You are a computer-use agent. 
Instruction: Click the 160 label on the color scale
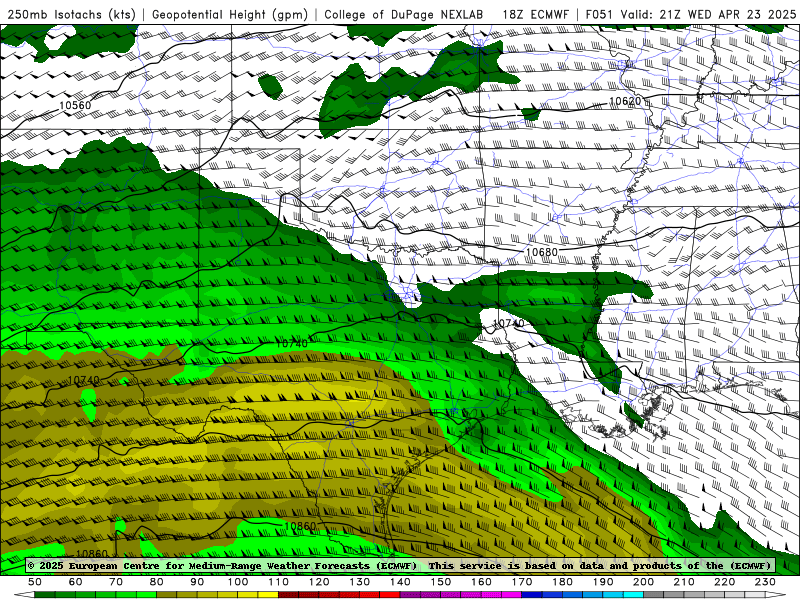click(x=481, y=582)
